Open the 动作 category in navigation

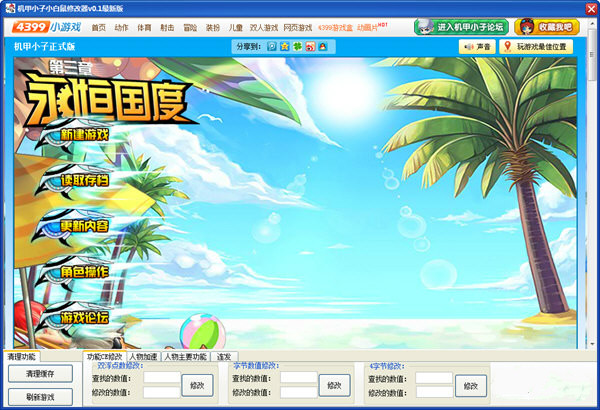(x=121, y=28)
